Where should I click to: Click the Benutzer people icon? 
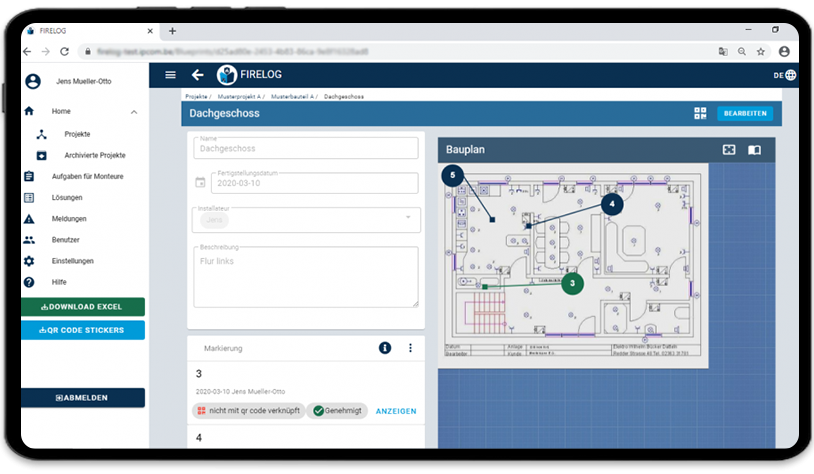29,240
